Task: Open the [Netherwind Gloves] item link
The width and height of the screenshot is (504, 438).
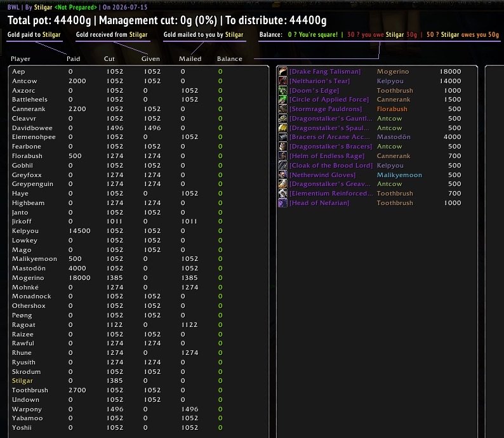Action: point(322,175)
